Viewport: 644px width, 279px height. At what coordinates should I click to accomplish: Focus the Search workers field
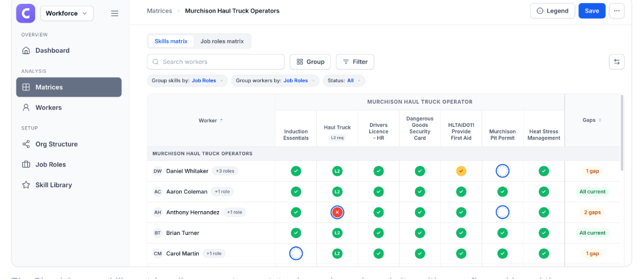click(216, 62)
